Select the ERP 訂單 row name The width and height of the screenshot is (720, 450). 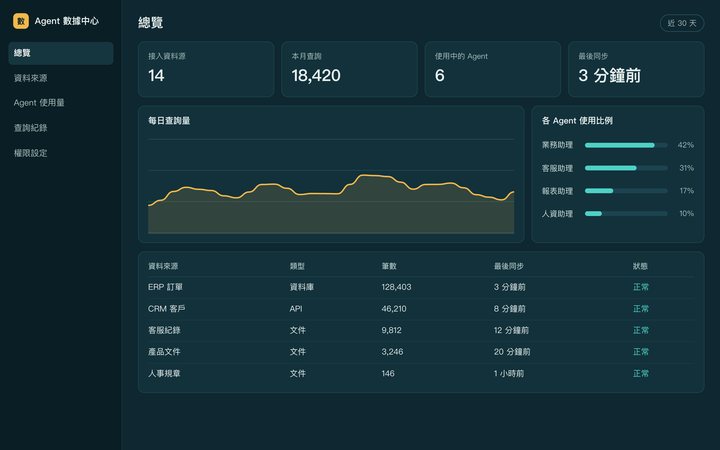coord(165,287)
